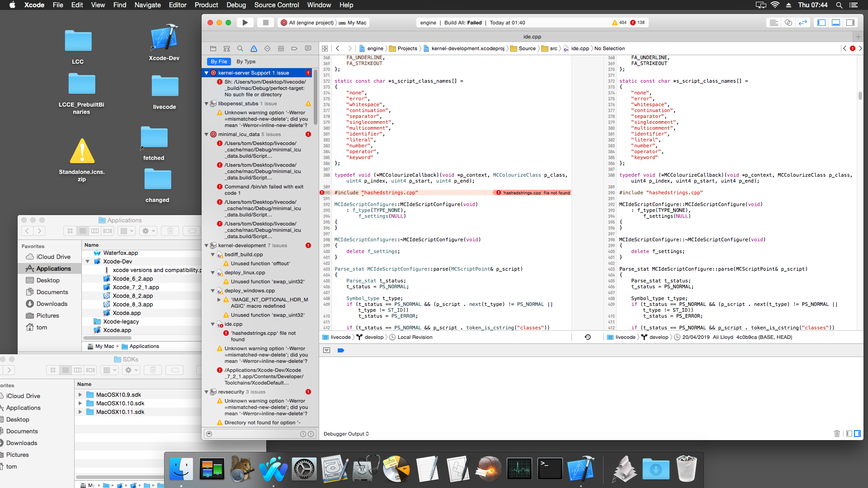This screenshot has height=488, width=868.
Task: Click the 404 warnings count indicator
Action: [619, 23]
